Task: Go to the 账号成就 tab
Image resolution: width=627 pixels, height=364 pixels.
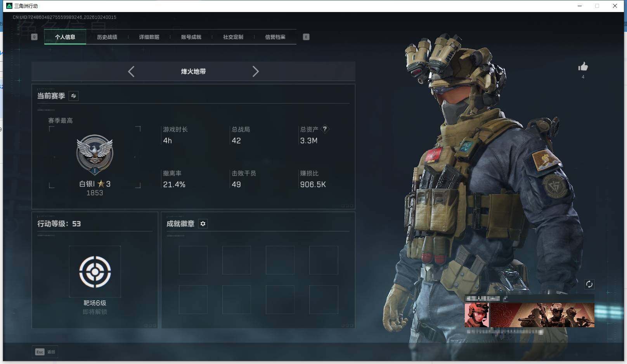Action: coord(191,37)
